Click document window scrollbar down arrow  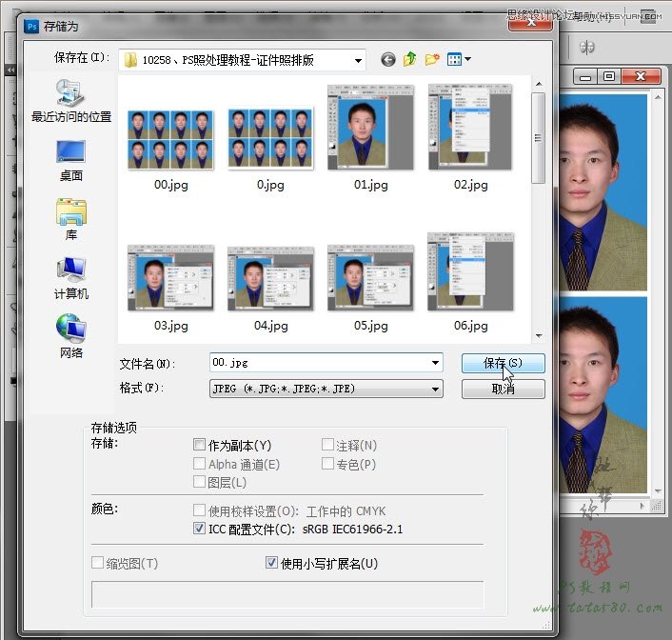[x=658, y=491]
